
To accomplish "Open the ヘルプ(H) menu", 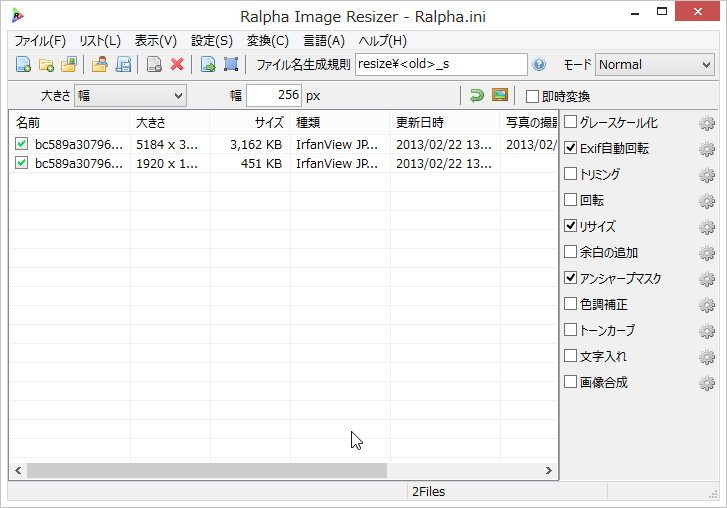I will (x=383, y=41).
